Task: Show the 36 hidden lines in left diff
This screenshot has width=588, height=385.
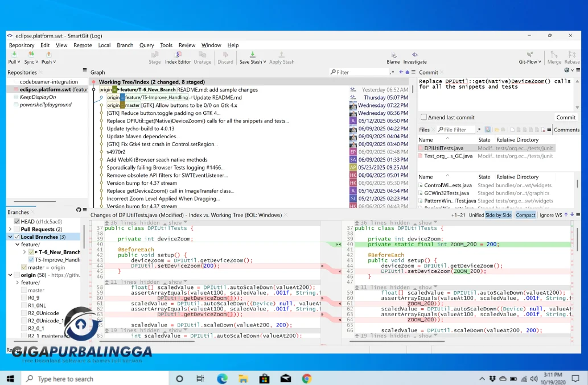Action: point(175,222)
